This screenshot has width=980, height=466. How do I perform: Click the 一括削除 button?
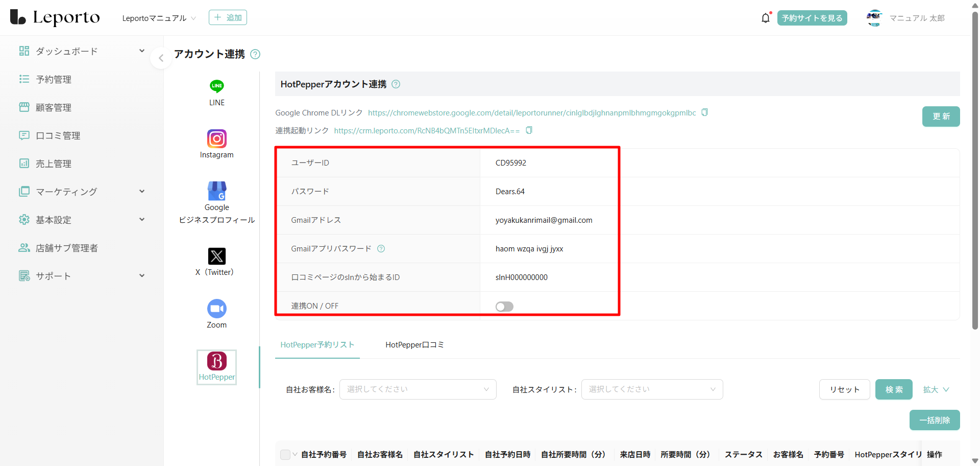point(935,420)
